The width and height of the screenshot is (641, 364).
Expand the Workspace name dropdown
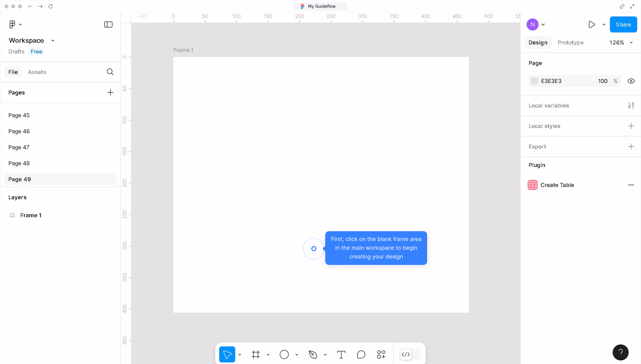(x=53, y=40)
